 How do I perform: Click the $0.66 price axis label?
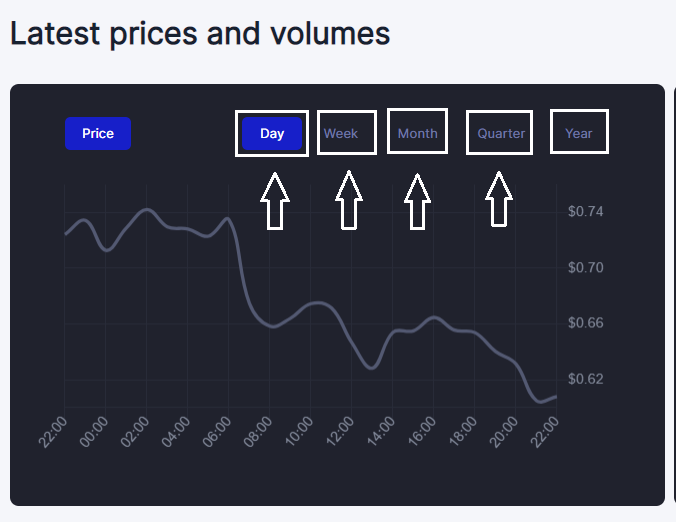click(585, 323)
